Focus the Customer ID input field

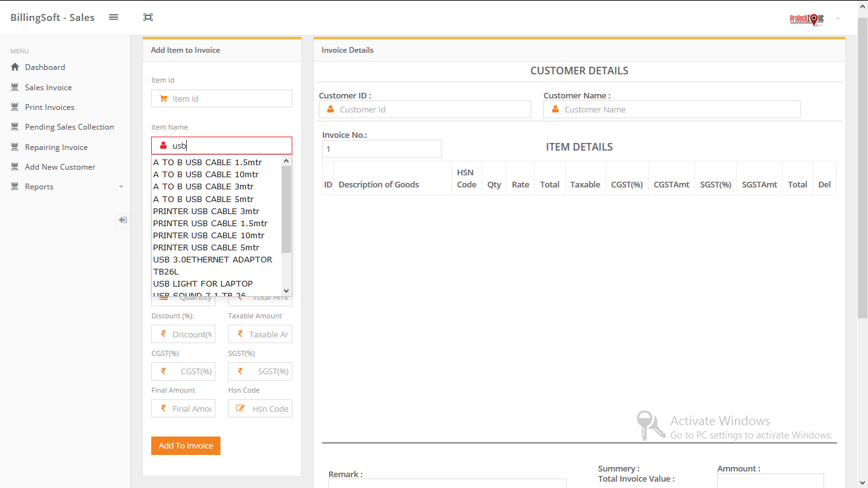(425, 109)
